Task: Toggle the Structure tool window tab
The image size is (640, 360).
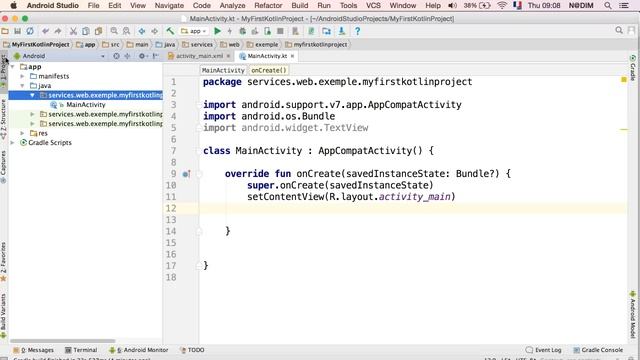Action: coord(4,118)
